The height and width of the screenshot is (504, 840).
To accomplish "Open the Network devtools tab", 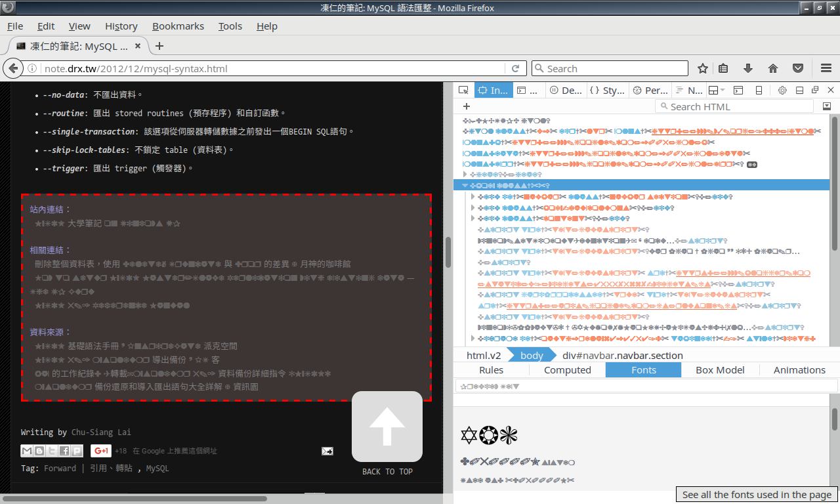I will tap(689, 90).
